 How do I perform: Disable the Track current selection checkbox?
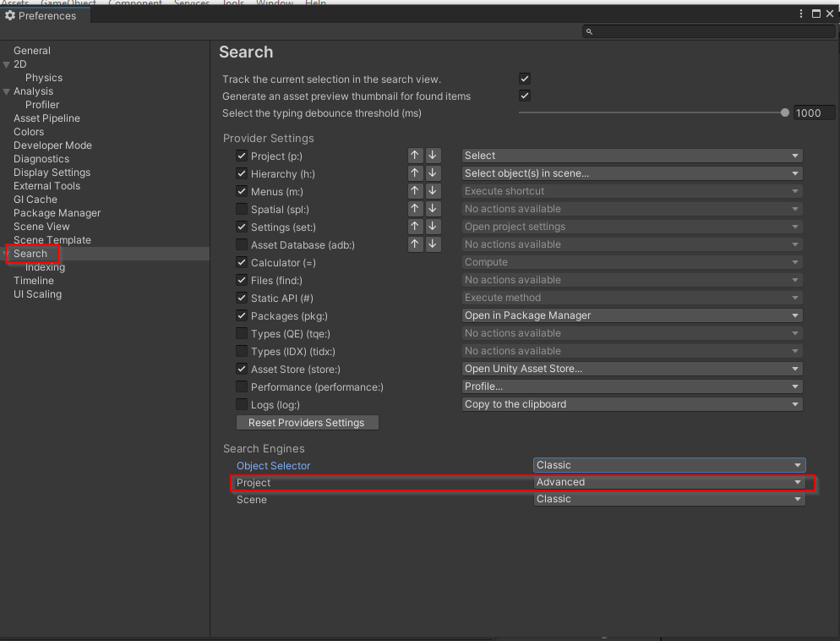pos(524,78)
